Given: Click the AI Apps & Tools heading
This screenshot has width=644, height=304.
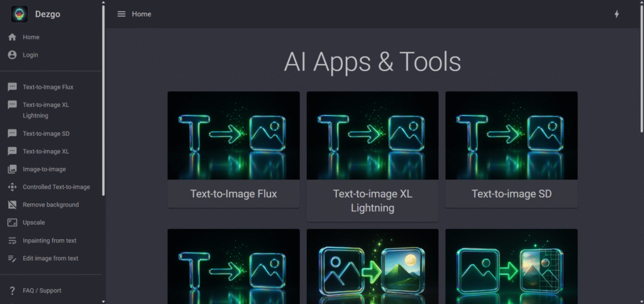Looking at the screenshot, I should click(372, 62).
